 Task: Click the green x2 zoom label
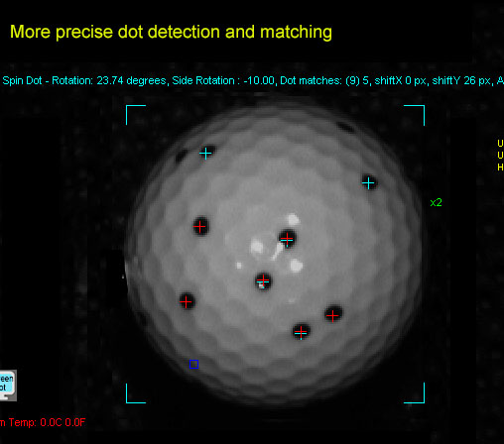point(436,202)
